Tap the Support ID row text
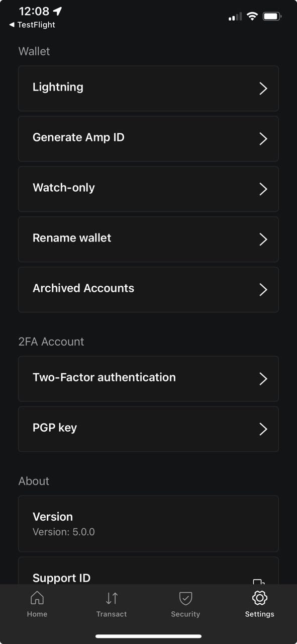 point(61,578)
